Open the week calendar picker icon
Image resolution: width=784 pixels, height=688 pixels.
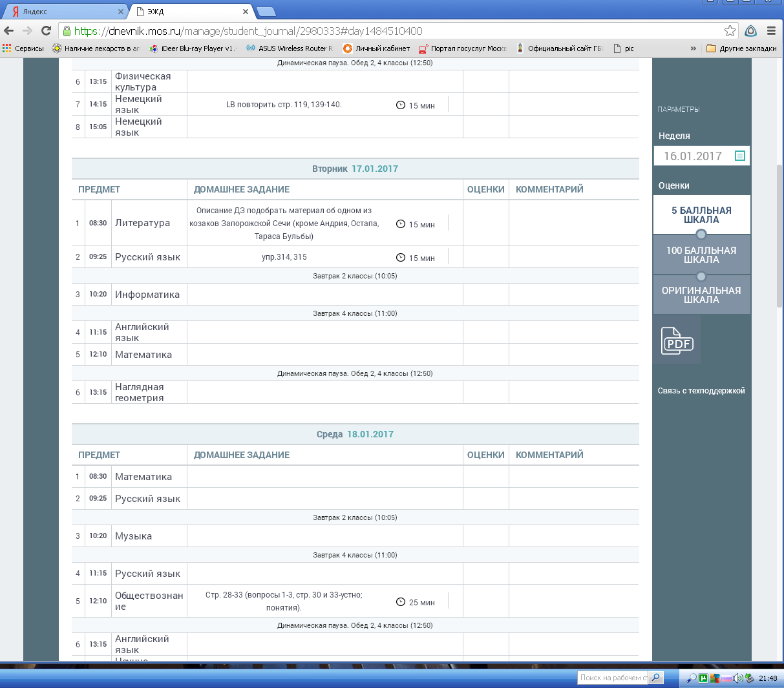(740, 156)
